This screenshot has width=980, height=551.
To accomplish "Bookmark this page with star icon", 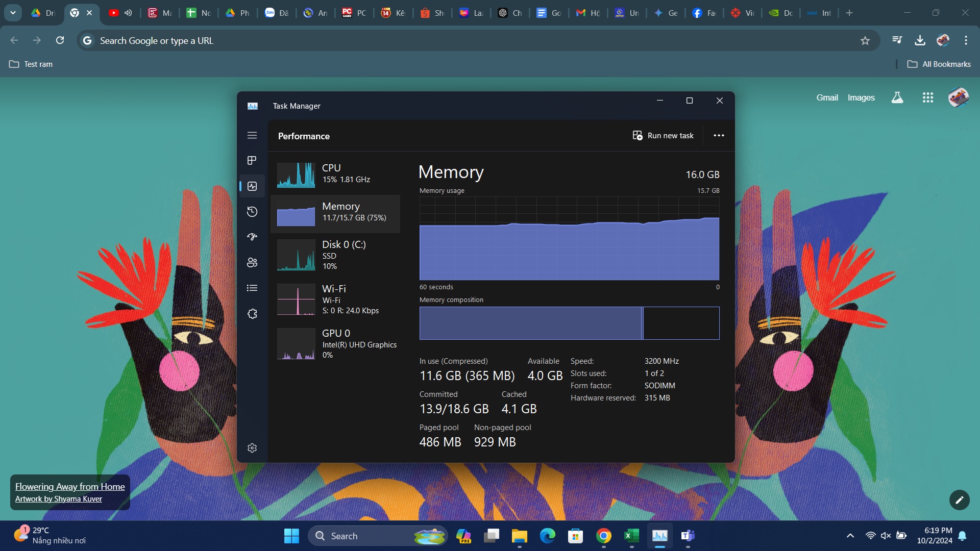I will [x=865, y=40].
